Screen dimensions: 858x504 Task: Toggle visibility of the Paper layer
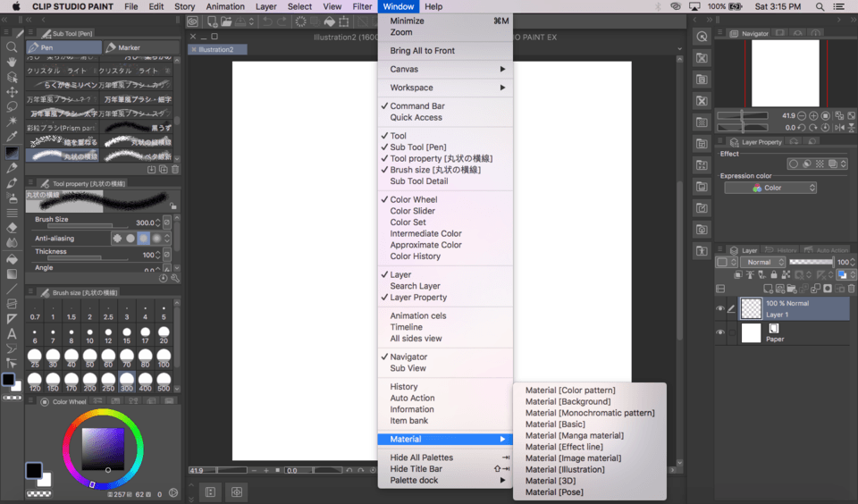(x=720, y=333)
